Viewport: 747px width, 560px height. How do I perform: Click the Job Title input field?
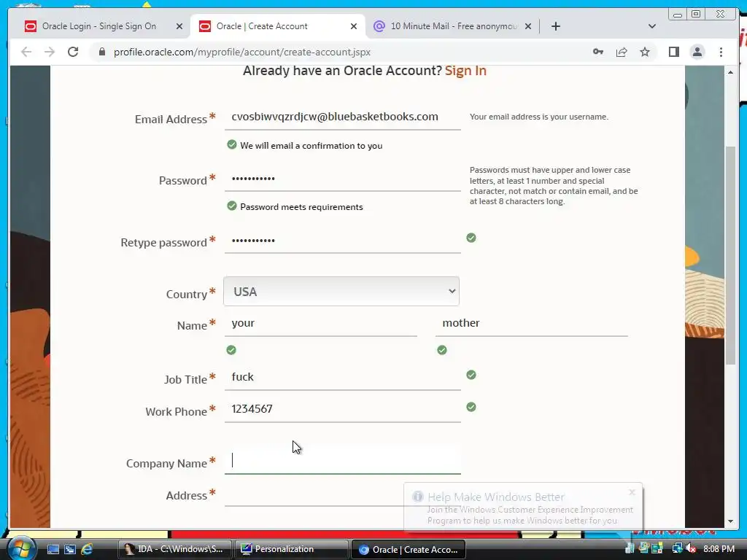pos(343,378)
